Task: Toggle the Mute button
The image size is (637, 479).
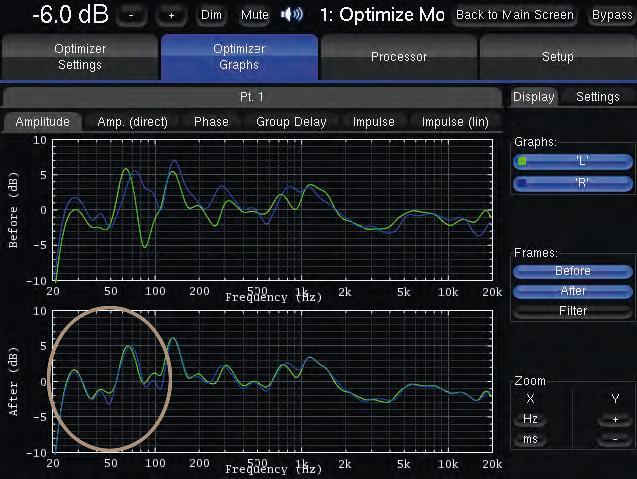Action: coord(255,16)
